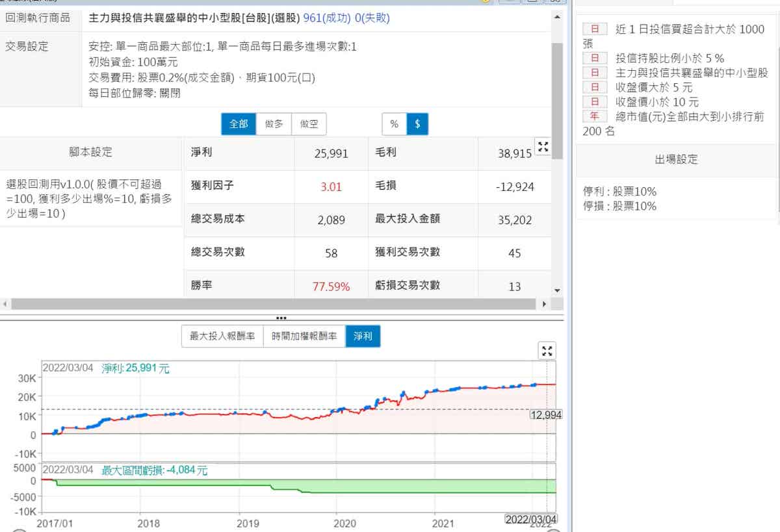
Task: Expand the statistics table to fullscreen
Action: click(543, 147)
